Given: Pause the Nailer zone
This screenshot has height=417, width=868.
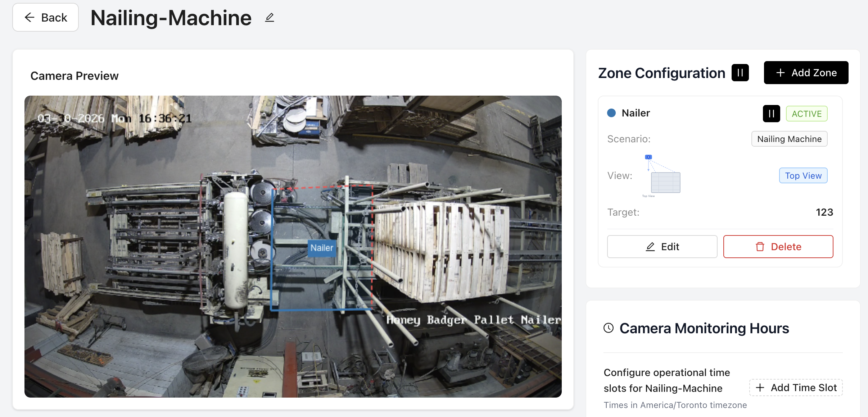Looking at the screenshot, I should tap(771, 114).
